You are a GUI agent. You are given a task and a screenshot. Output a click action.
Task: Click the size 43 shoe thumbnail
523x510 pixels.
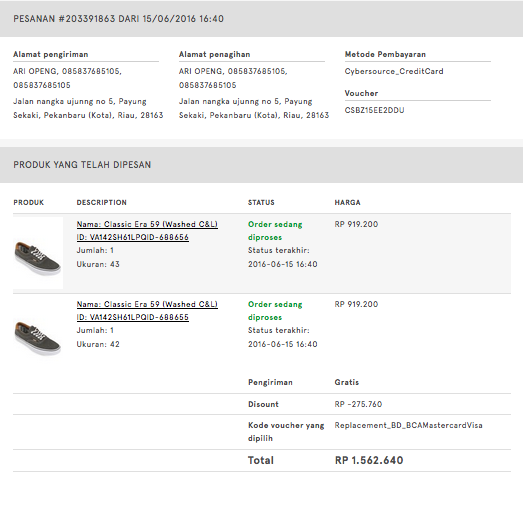(38, 253)
